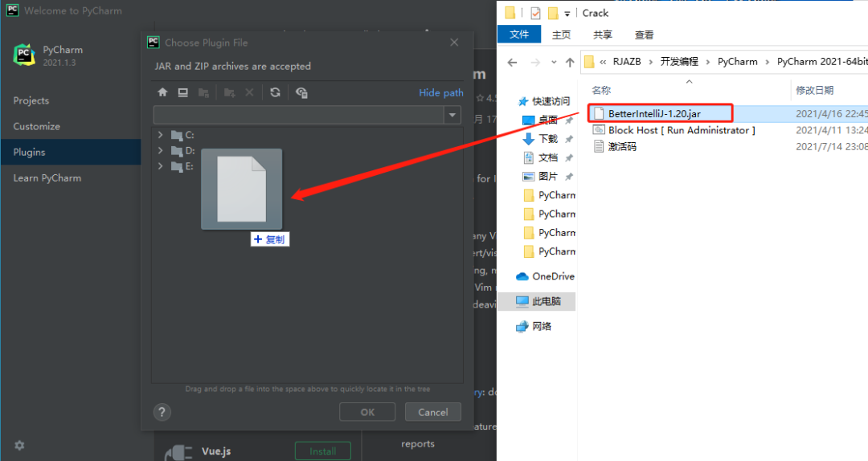Open quick access toolbar customize dropdown
The width and height of the screenshot is (868, 461).
(x=567, y=14)
